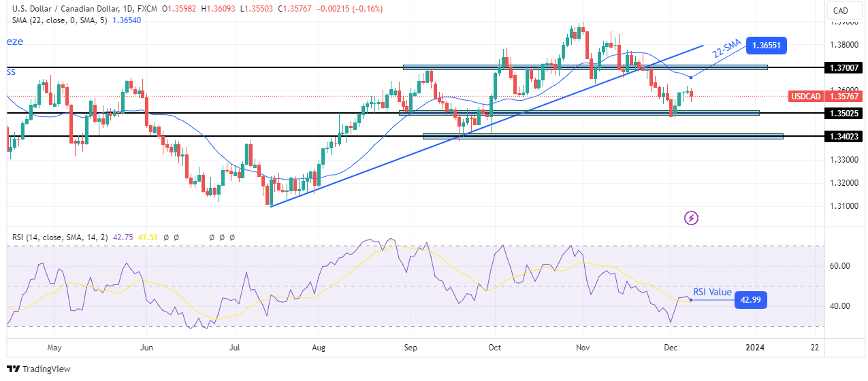Select the 1.35025 support level label
This screenshot has height=381, width=868.
(x=843, y=113)
